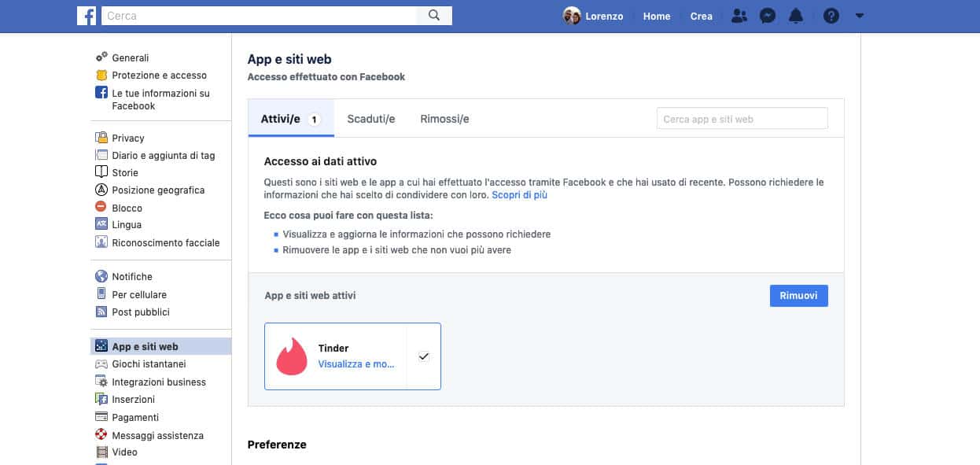Image resolution: width=980 pixels, height=465 pixels.
Task: Click the Notifiche globe icon
Action: [x=101, y=276]
